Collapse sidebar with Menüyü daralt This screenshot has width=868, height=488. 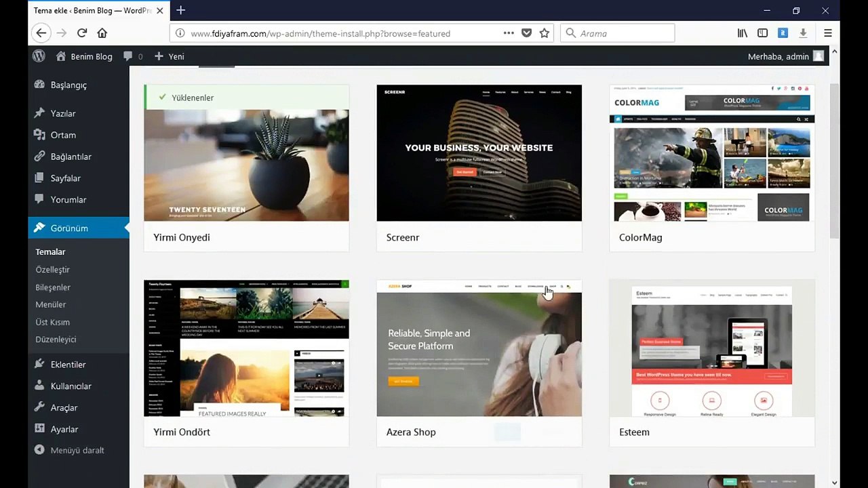pos(70,450)
